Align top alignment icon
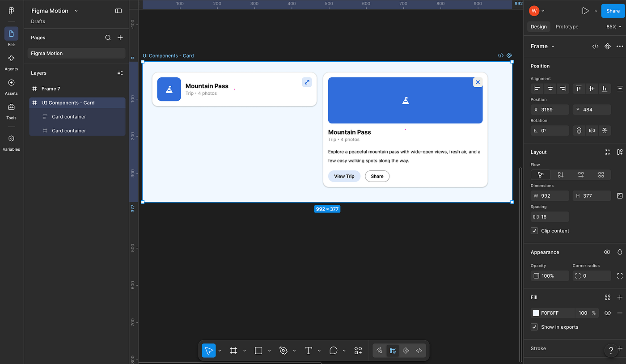This screenshot has height=364, width=626. tap(579, 89)
